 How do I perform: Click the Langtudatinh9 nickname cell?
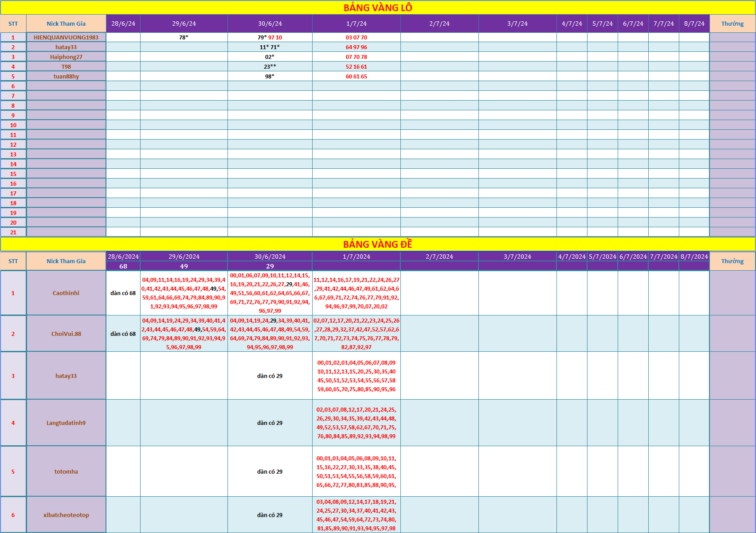(x=66, y=423)
